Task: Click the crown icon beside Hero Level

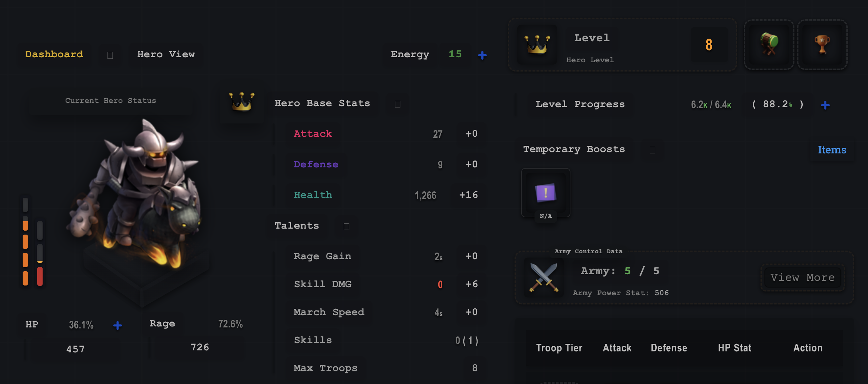Action: pyautogui.click(x=537, y=45)
